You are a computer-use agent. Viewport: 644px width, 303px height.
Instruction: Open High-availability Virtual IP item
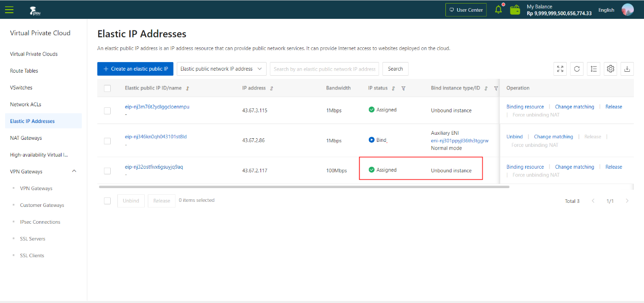pyautogui.click(x=39, y=155)
